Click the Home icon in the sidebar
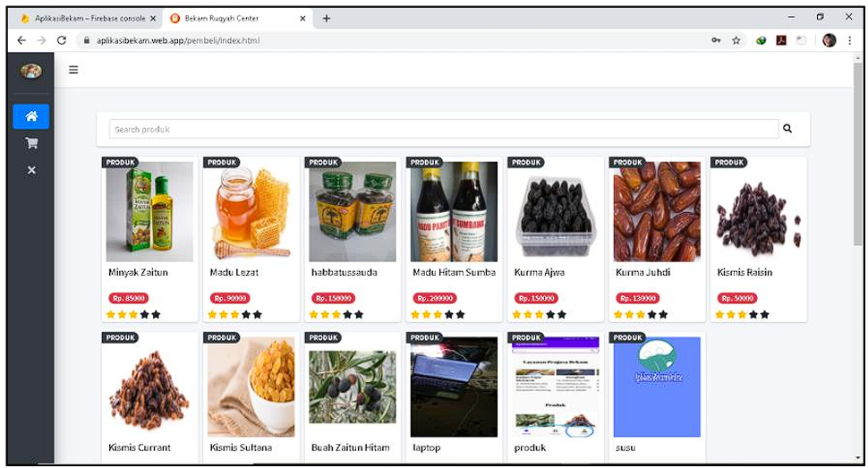Screen dimensions: 868x468 click(31, 116)
